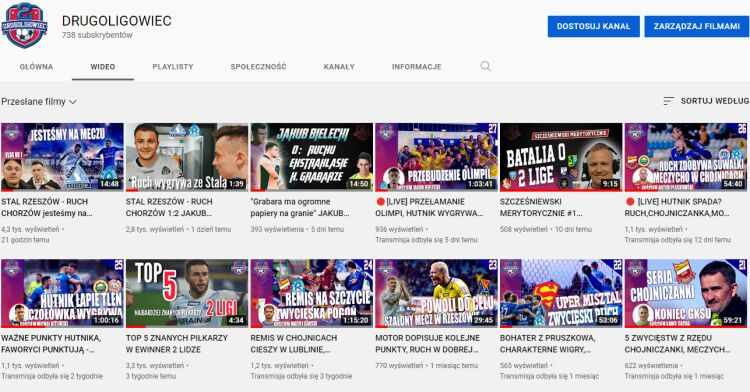This screenshot has width=750, height=392.
Task: Switch to the Główna tab
Action: pos(36,66)
